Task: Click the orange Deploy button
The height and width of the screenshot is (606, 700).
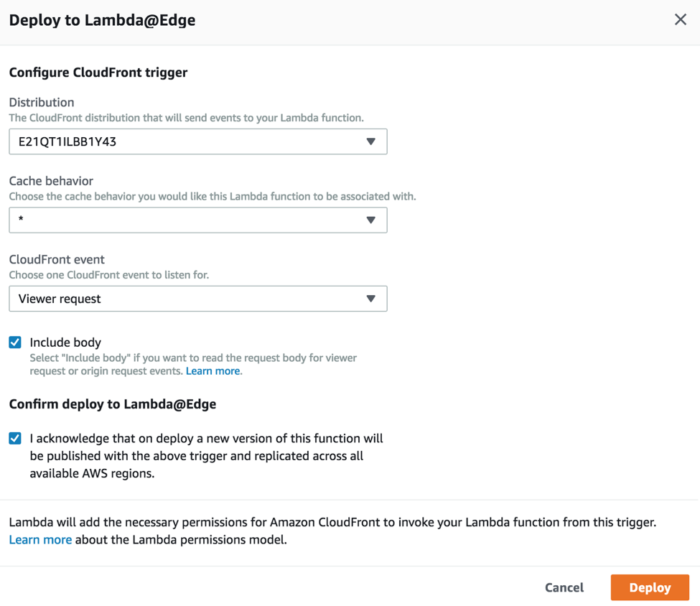Action: tap(650, 587)
